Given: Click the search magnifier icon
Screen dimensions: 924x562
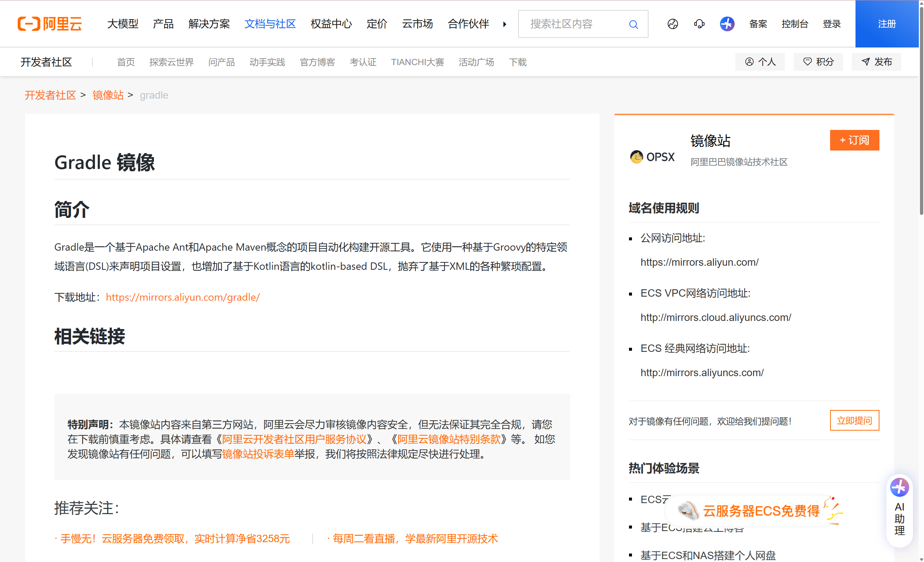Looking at the screenshot, I should pos(633,24).
